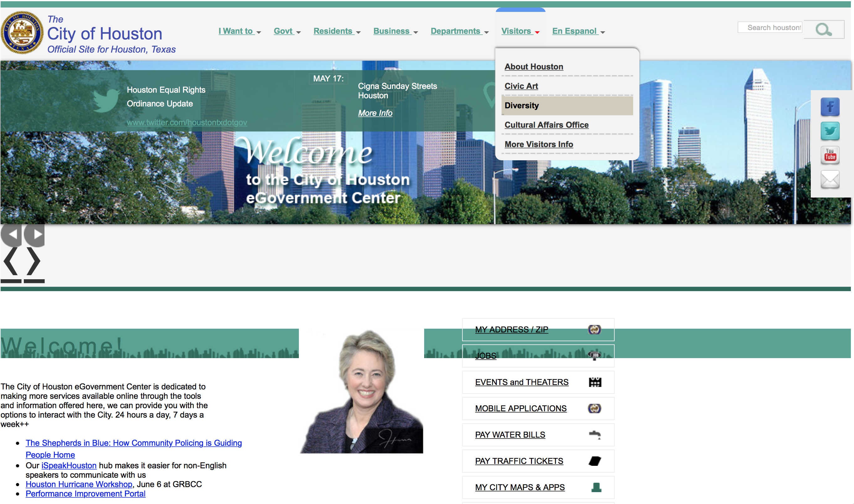Click the City of Houston seal logo

click(22, 33)
